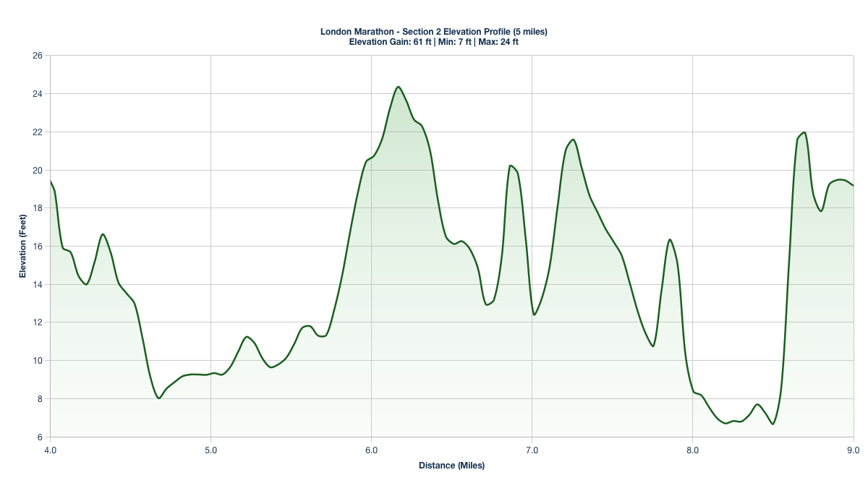Click the chart title "London Marathon - Section 2 Elevation Profile"
The height and width of the screenshot is (488, 868).
coord(435,31)
